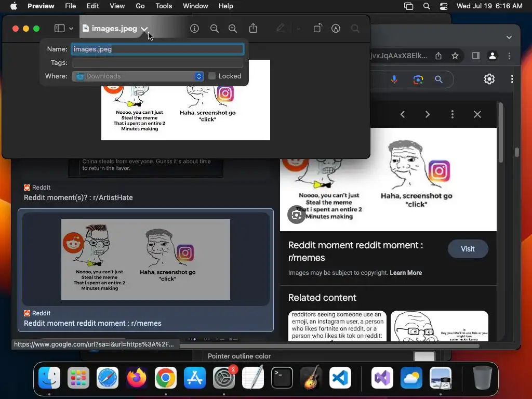The width and height of the screenshot is (532, 399).
Task: Open the File menu
Action: click(70, 6)
